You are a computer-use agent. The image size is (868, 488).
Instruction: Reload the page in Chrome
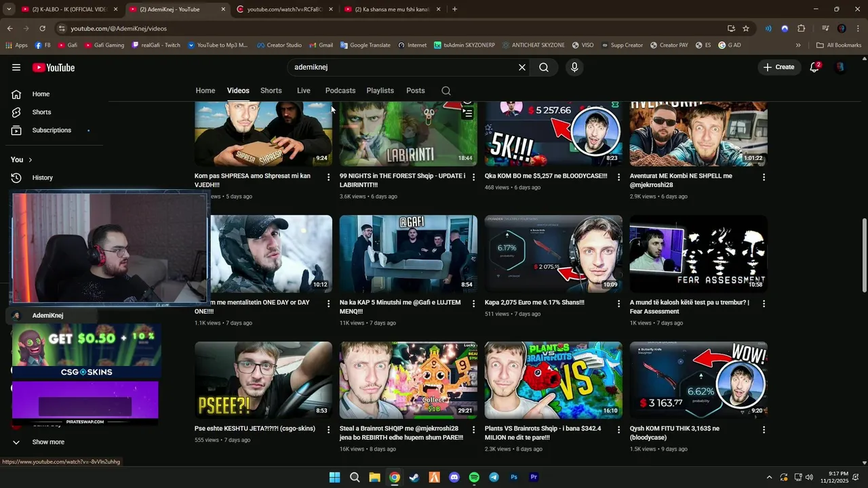pyautogui.click(x=42, y=28)
